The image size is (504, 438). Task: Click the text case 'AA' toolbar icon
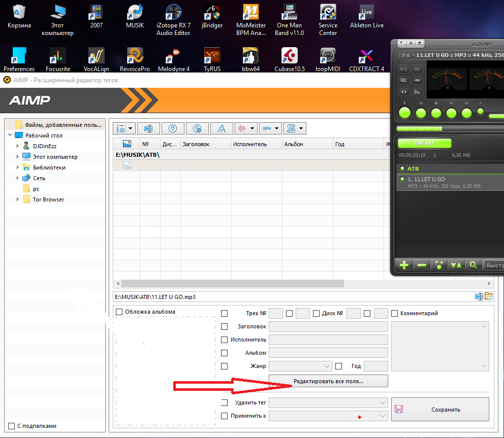[222, 128]
